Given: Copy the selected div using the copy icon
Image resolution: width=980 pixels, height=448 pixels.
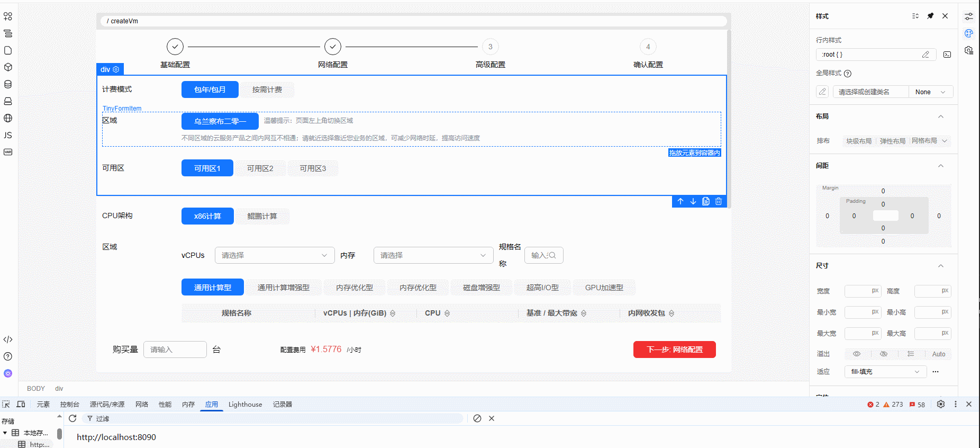Looking at the screenshot, I should point(706,201).
